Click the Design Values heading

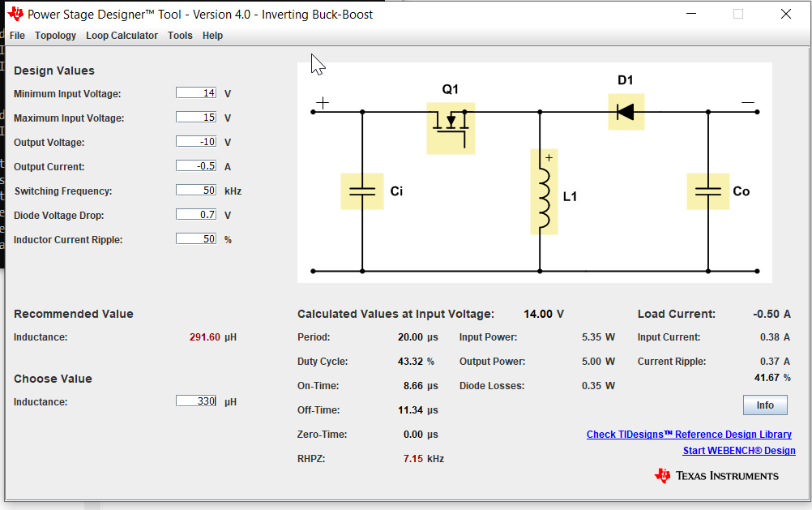pyautogui.click(x=53, y=71)
